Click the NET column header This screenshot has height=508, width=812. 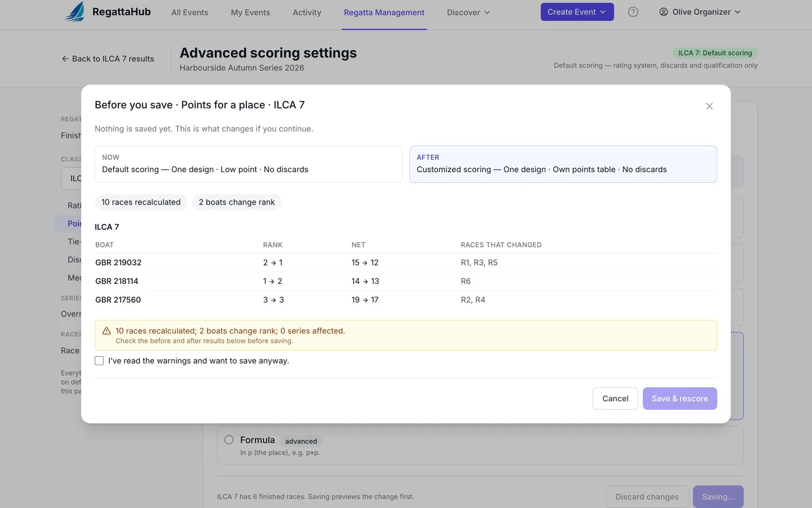click(358, 245)
